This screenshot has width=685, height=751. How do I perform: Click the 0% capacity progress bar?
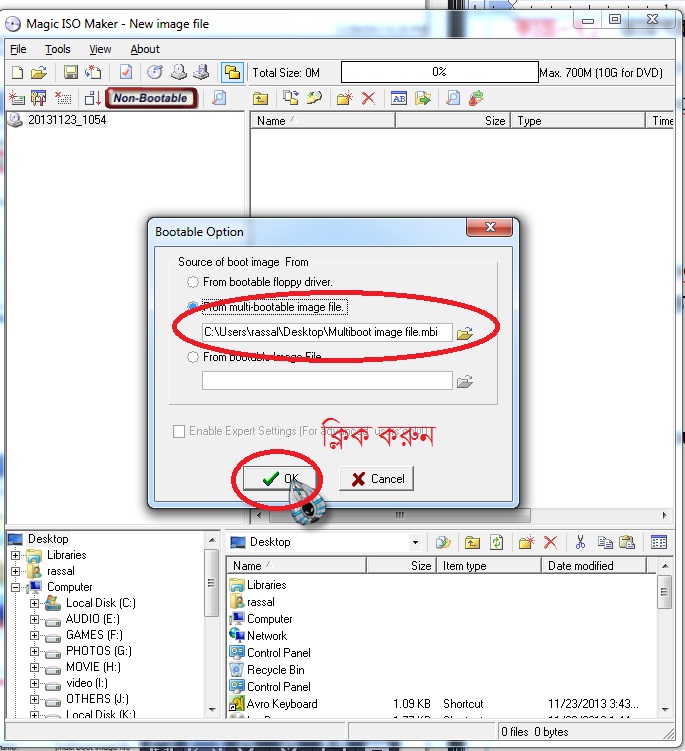pos(439,72)
